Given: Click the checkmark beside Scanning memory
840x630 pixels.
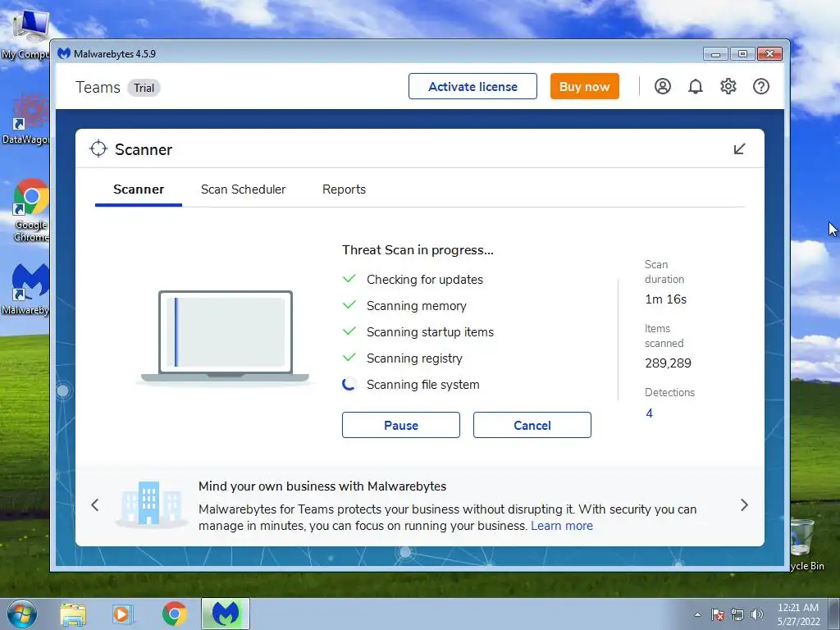Looking at the screenshot, I should coord(349,305).
